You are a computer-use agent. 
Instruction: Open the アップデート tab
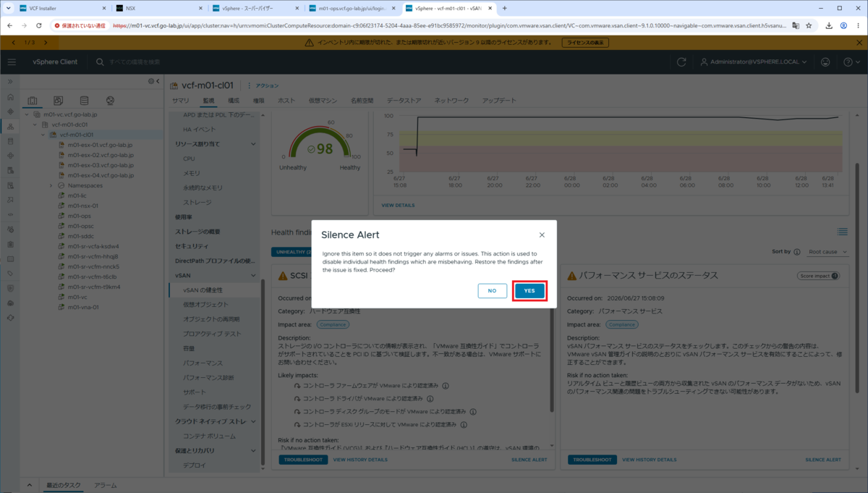tap(499, 101)
